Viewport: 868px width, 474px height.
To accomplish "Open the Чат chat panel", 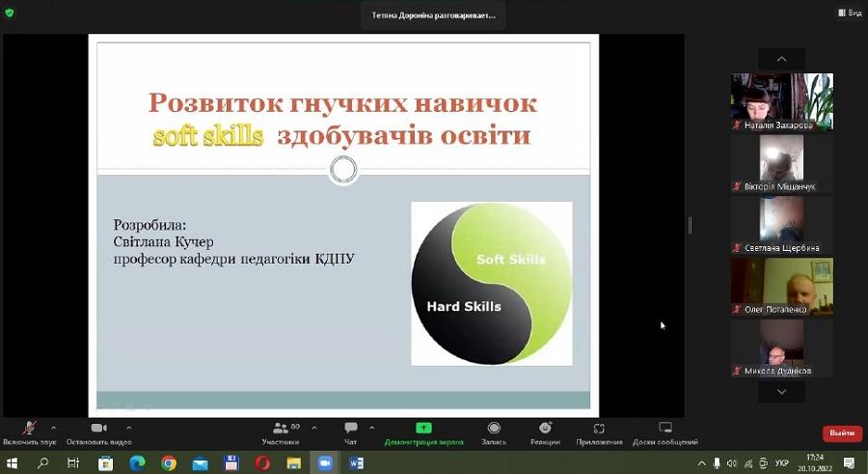I will pyautogui.click(x=351, y=431).
